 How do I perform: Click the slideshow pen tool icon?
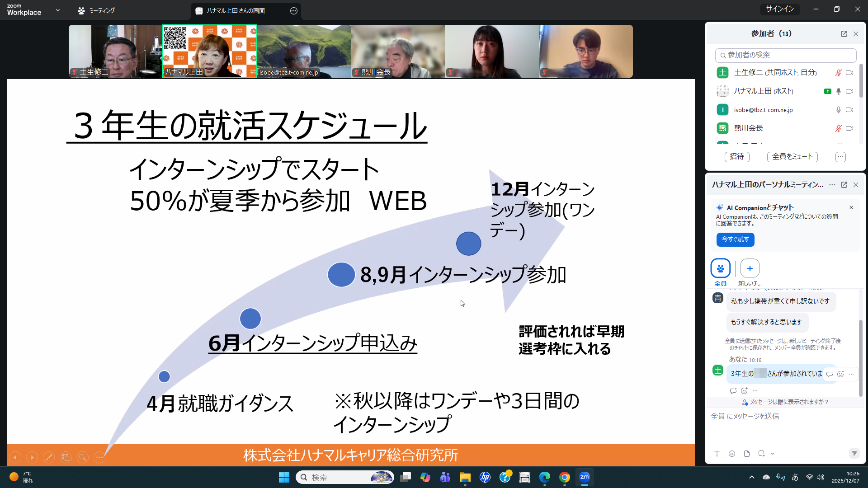pos(49,458)
